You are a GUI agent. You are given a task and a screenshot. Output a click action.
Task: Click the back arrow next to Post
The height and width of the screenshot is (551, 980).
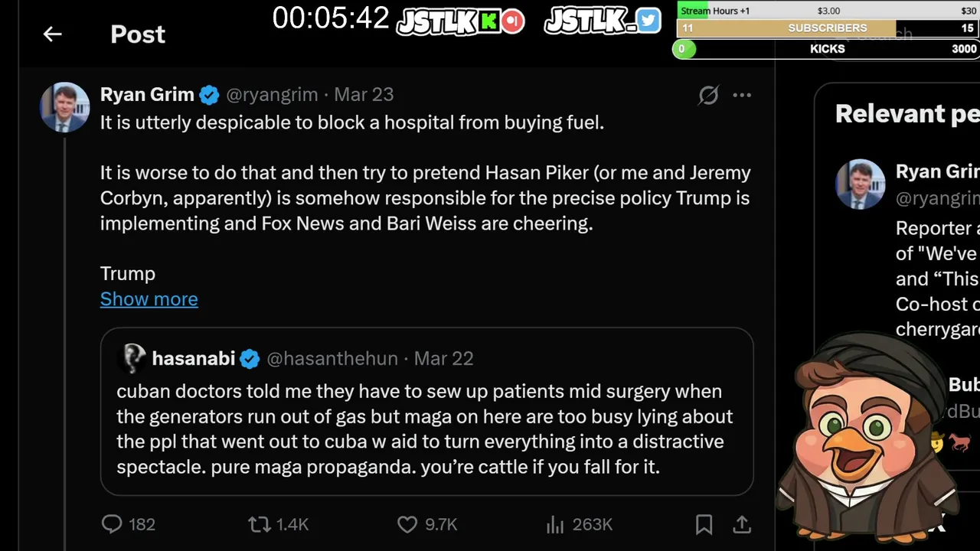(x=52, y=34)
